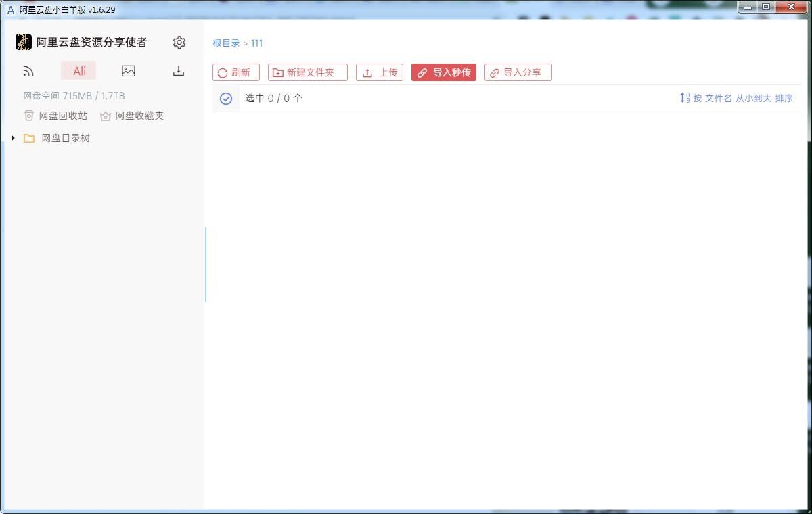Open 网盘回收站 recycle bin
The width and height of the screenshot is (812, 514).
(56, 116)
